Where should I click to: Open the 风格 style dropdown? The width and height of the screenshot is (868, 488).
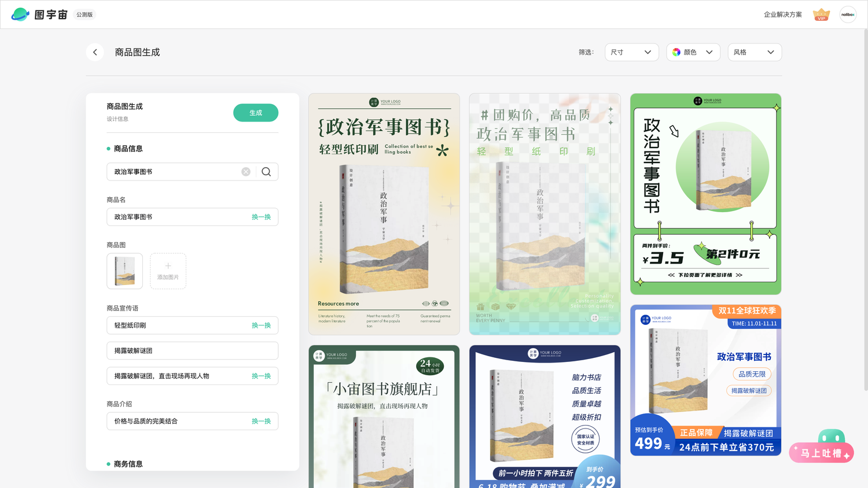point(755,52)
